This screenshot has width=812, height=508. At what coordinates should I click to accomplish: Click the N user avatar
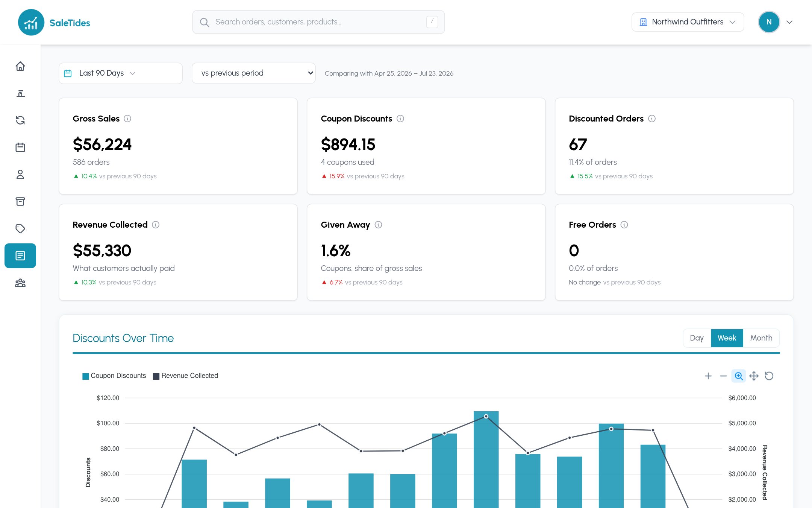point(769,22)
